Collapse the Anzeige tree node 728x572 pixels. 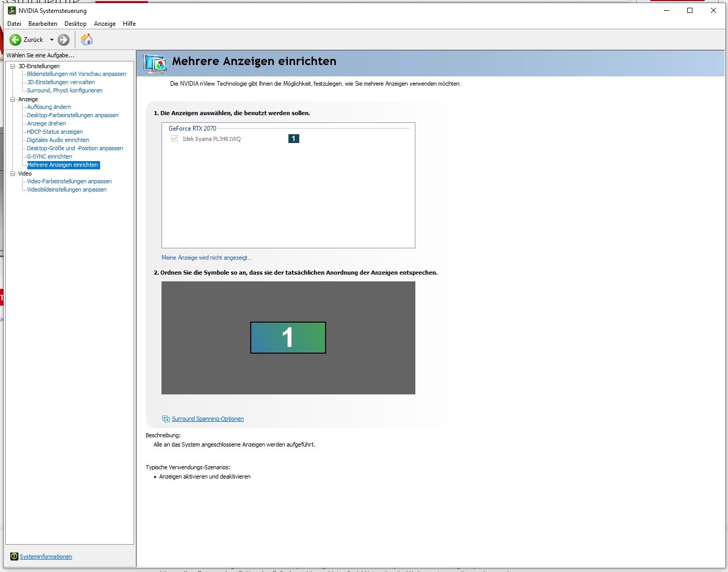coord(13,99)
